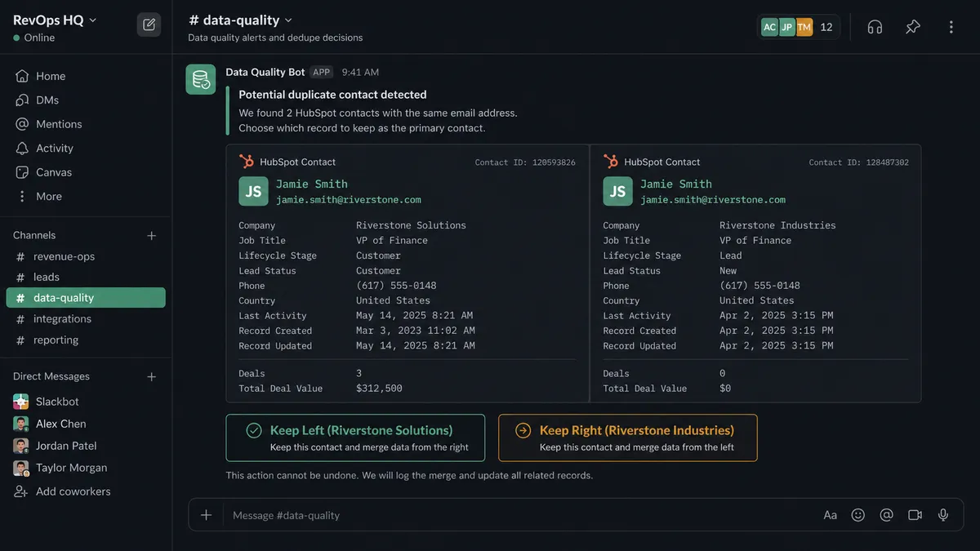Click the Mar 3, 2023 11:02 AM record created value
This screenshot has width=980, height=551.
416,331
